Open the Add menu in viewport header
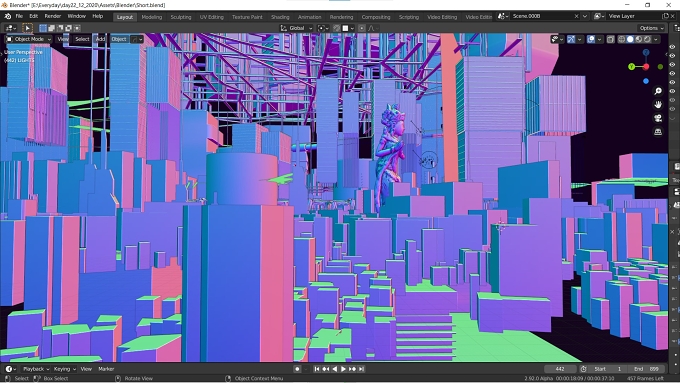 (100, 39)
